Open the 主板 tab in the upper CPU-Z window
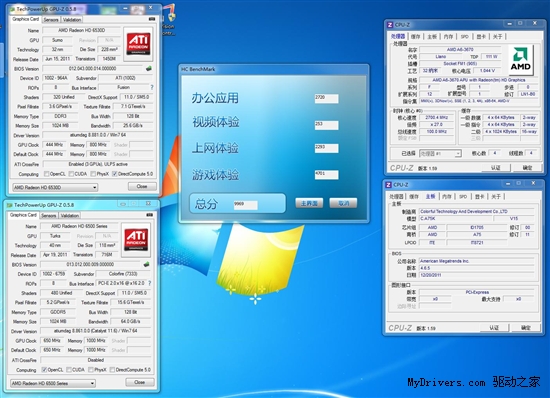The width and height of the screenshot is (550, 398). coord(432,36)
